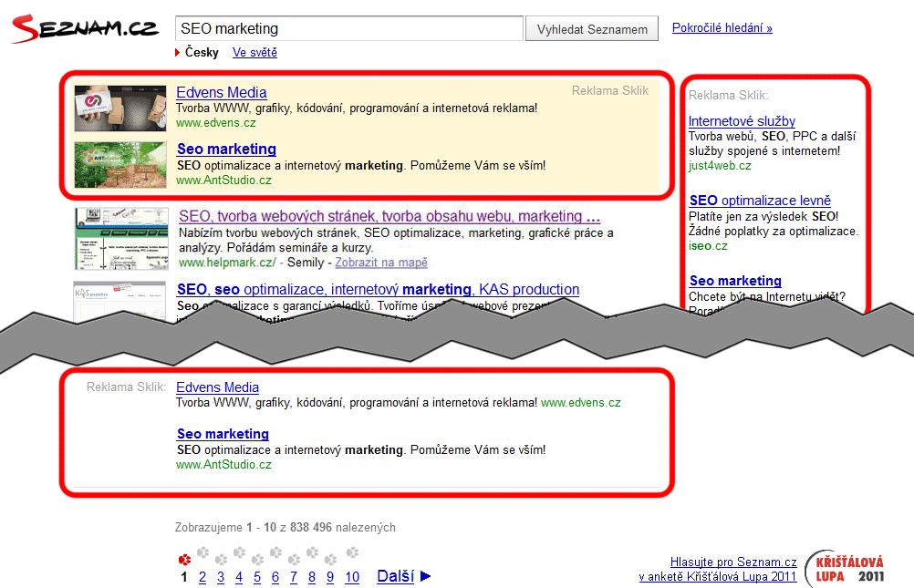
Task: Open iseo.cz sidebar URL
Action: click(x=708, y=246)
